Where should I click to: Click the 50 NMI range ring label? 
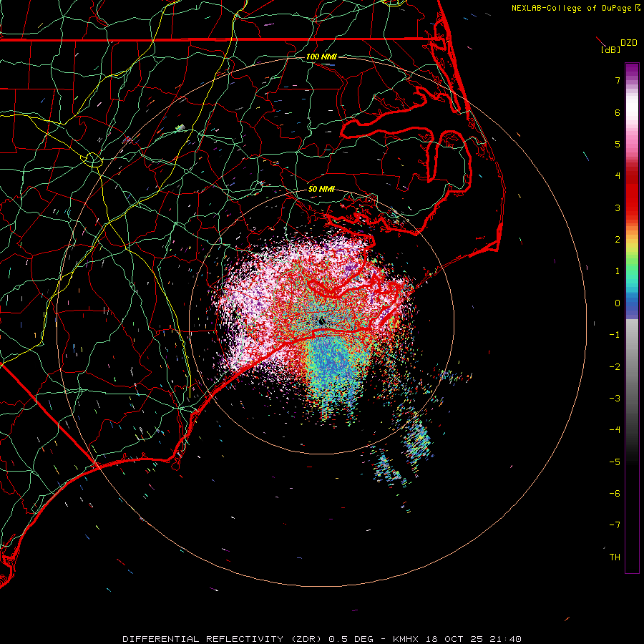[x=321, y=189]
